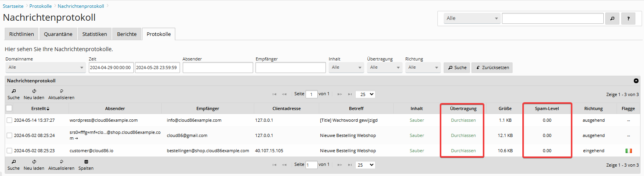Click the Absender filter input field
644x176 pixels.
[x=218, y=68]
